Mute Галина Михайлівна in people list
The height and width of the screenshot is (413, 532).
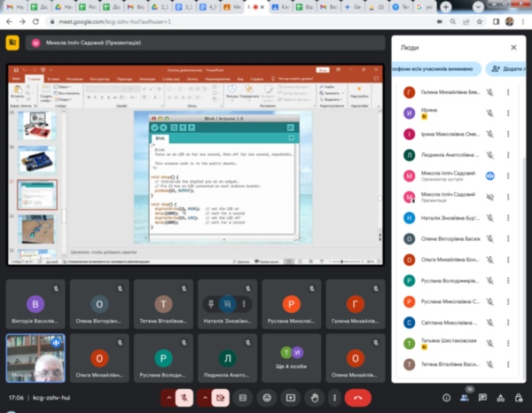tap(489, 92)
